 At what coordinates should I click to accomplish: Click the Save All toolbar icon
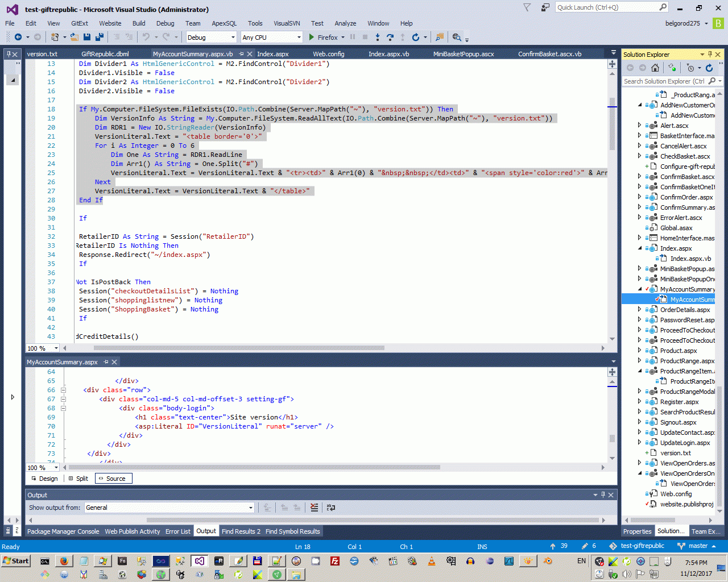[100, 37]
